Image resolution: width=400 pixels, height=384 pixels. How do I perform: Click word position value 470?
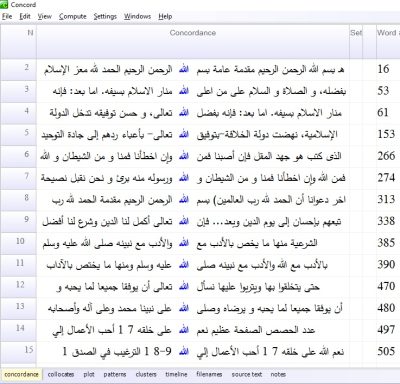386,286
